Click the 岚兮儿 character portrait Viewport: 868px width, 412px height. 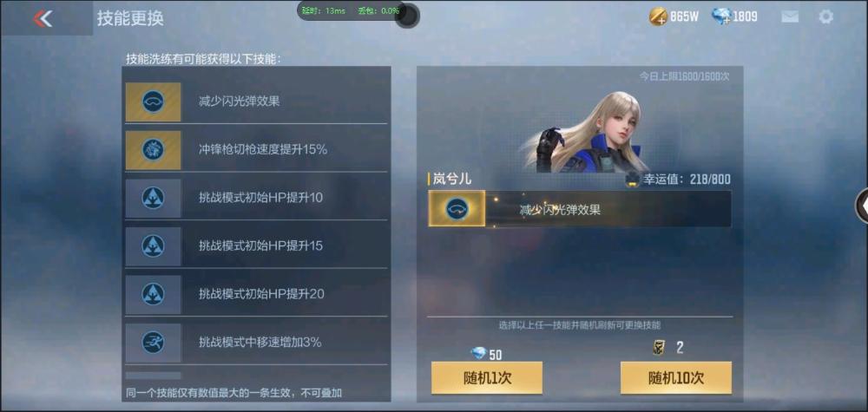click(x=584, y=132)
